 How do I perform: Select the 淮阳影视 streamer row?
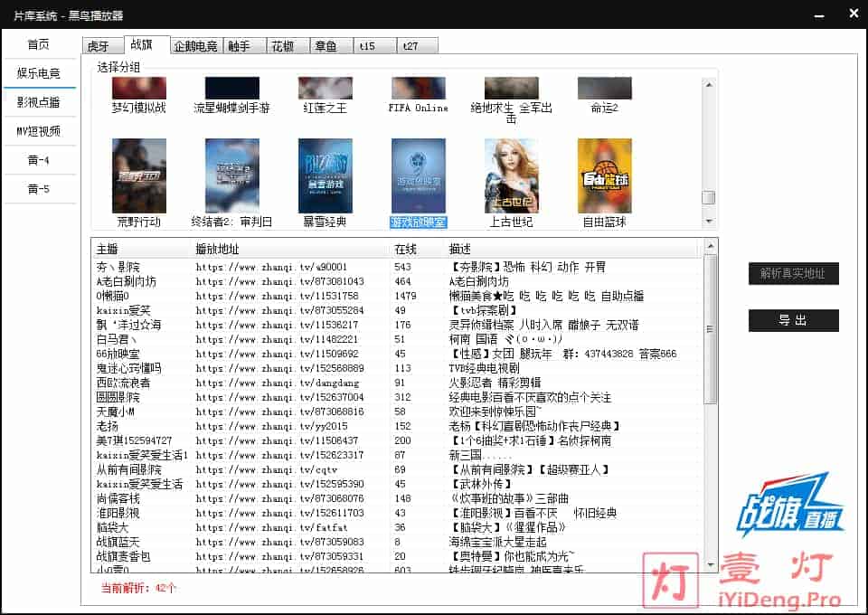[398, 513]
